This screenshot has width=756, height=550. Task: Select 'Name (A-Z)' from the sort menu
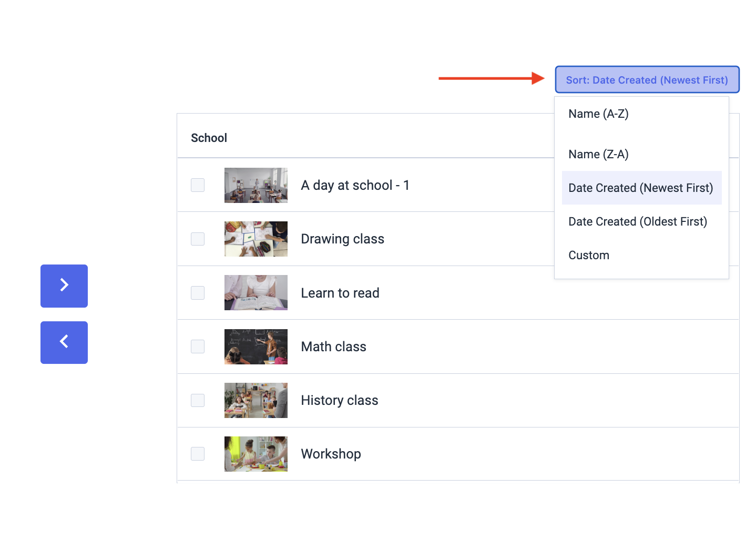tap(598, 114)
